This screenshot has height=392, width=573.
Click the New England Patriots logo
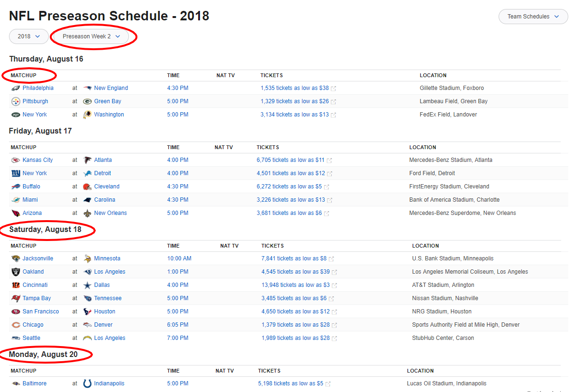pyautogui.click(x=87, y=88)
